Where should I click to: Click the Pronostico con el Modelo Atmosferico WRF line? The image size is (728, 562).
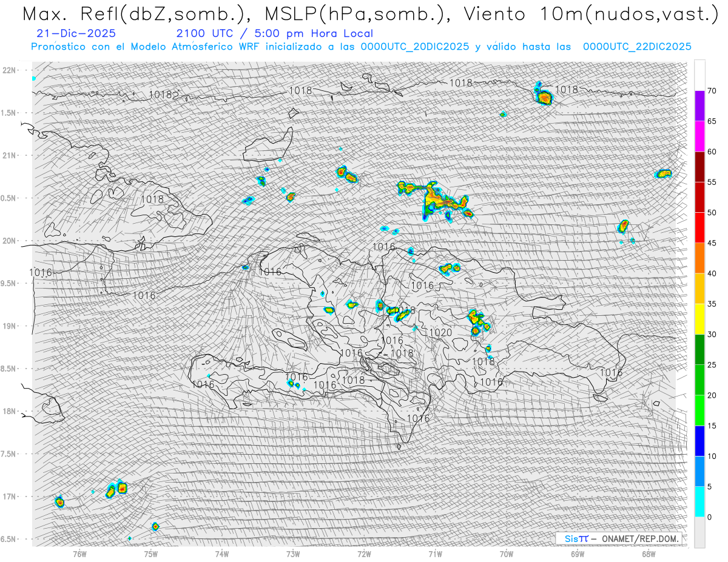coord(361,47)
